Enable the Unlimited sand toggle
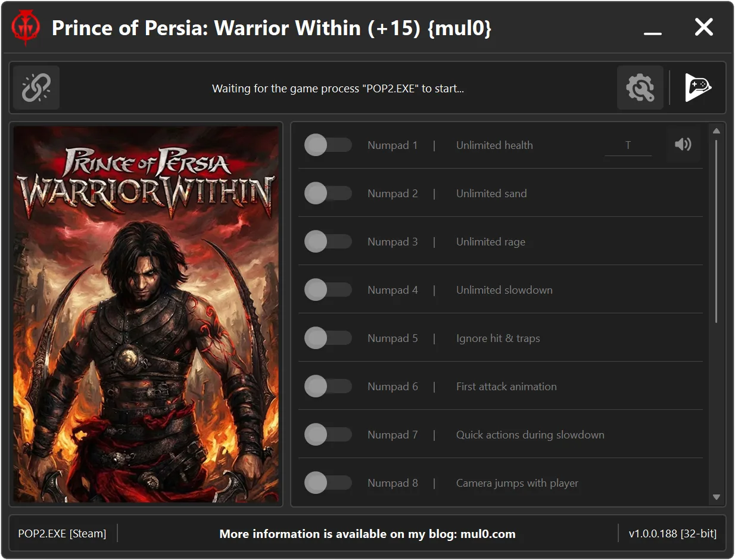The width and height of the screenshot is (735, 560). click(328, 193)
